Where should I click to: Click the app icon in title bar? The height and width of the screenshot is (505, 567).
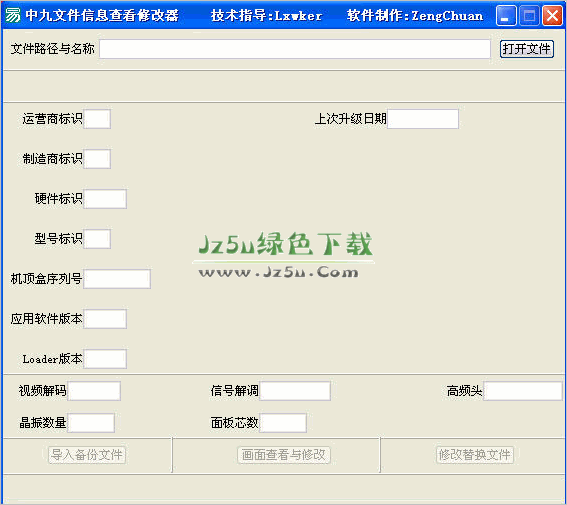tap(13, 15)
